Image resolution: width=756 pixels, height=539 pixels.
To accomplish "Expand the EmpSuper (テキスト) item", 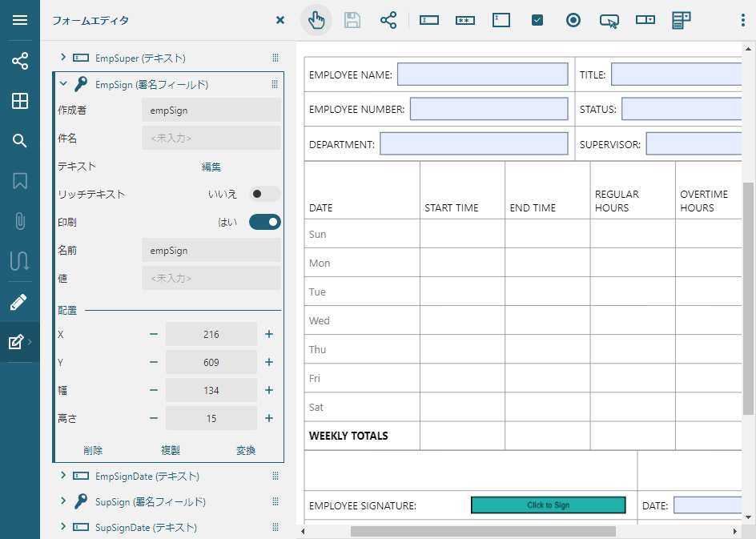I will (x=62, y=58).
